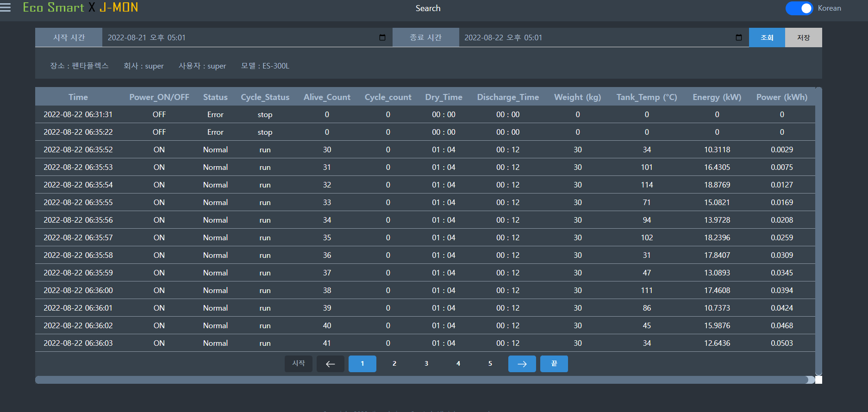Viewport: 868px width, 412px height.
Task: Click the Time column header
Action: [x=78, y=97]
